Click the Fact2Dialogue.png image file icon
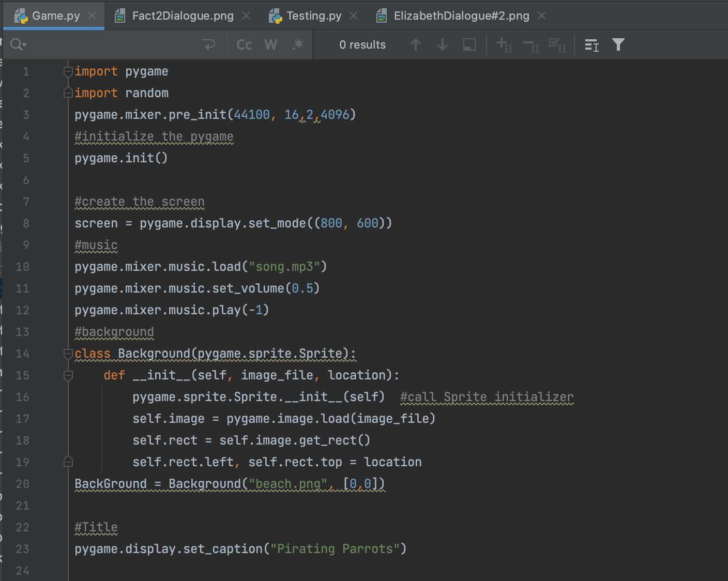 120,16
